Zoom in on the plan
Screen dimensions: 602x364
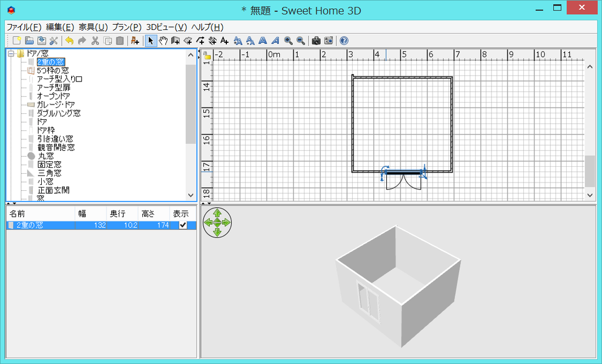[x=288, y=41]
